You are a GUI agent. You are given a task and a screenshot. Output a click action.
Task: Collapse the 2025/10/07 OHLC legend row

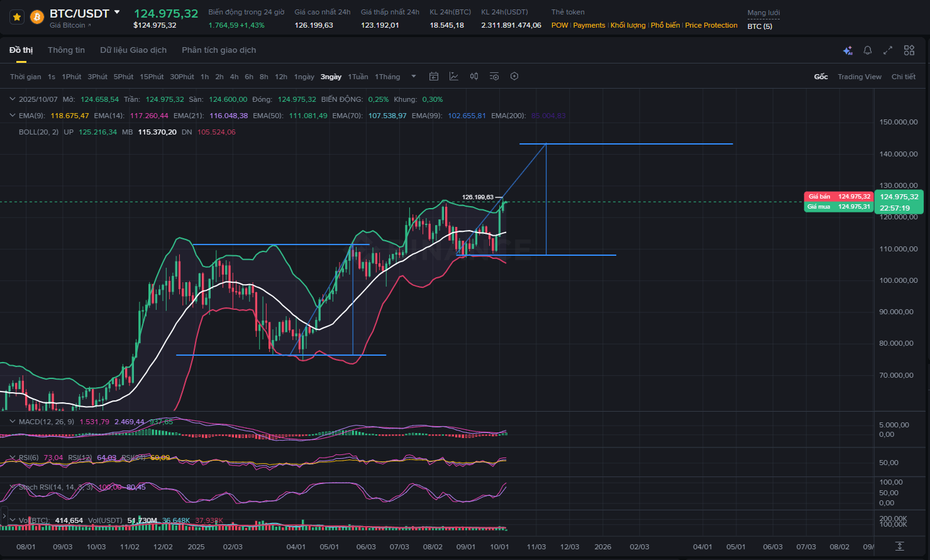pyautogui.click(x=13, y=99)
